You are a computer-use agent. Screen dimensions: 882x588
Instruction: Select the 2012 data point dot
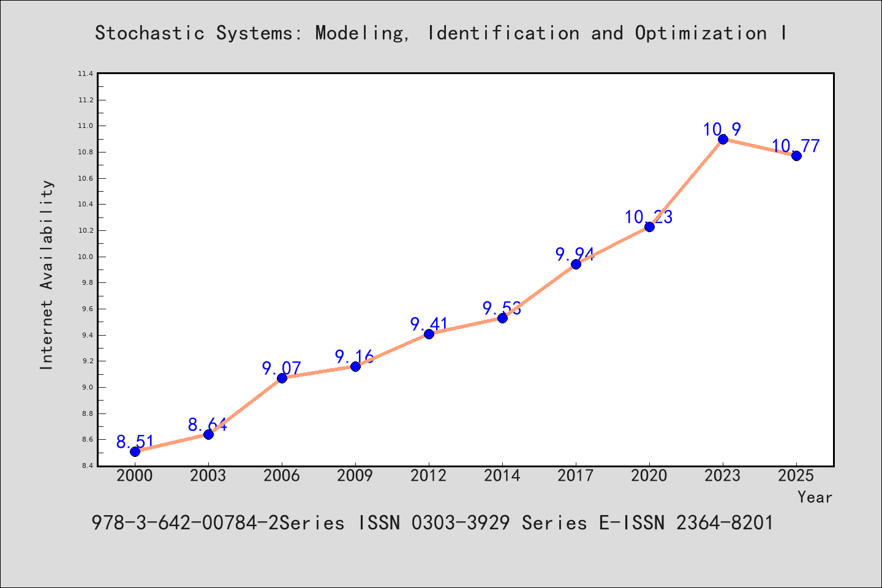pyautogui.click(x=429, y=334)
